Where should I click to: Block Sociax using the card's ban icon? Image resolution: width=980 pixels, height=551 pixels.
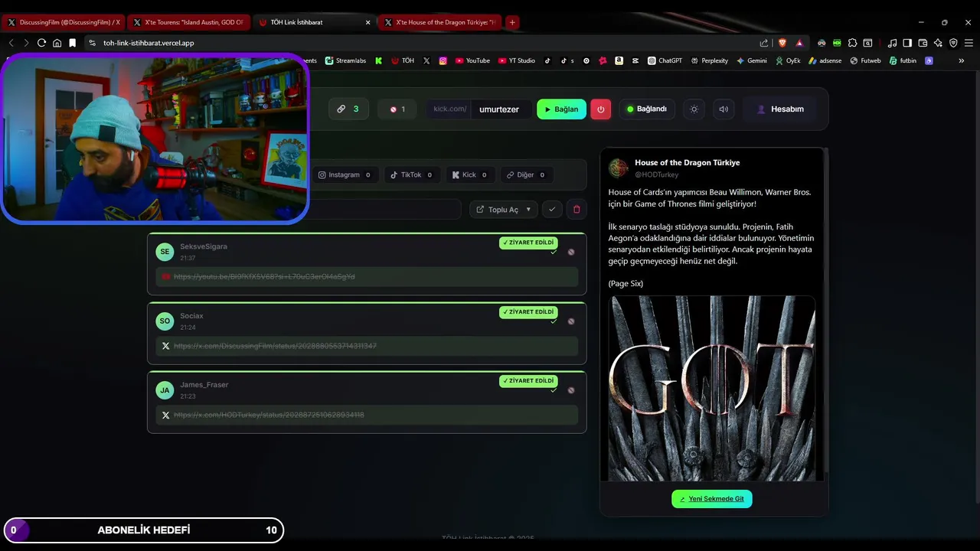point(571,321)
